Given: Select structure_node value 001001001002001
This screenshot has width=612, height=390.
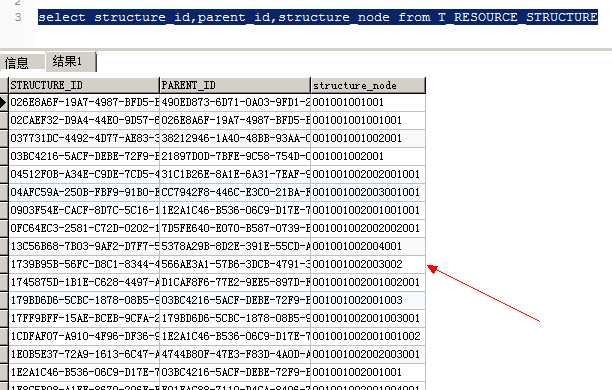Looking at the screenshot, I should pos(368,138).
